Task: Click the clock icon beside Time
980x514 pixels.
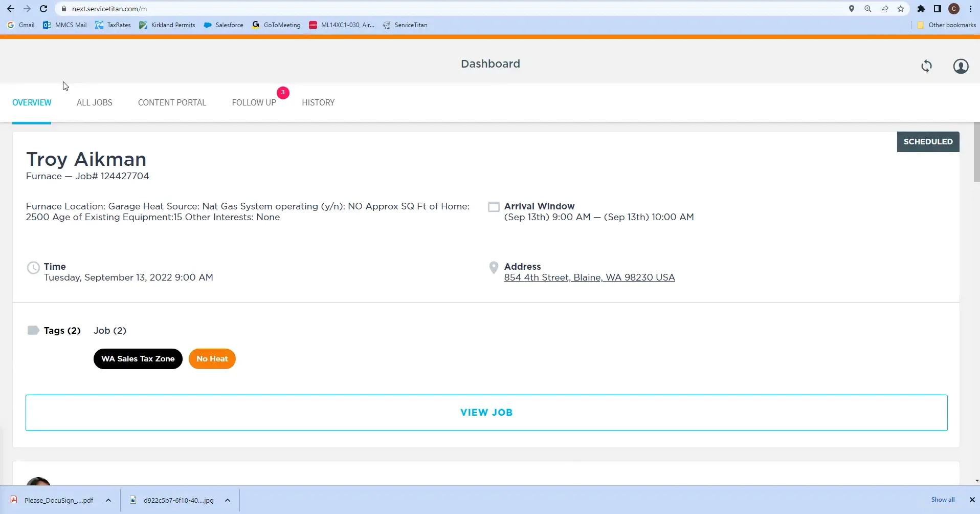Action: 33,267
